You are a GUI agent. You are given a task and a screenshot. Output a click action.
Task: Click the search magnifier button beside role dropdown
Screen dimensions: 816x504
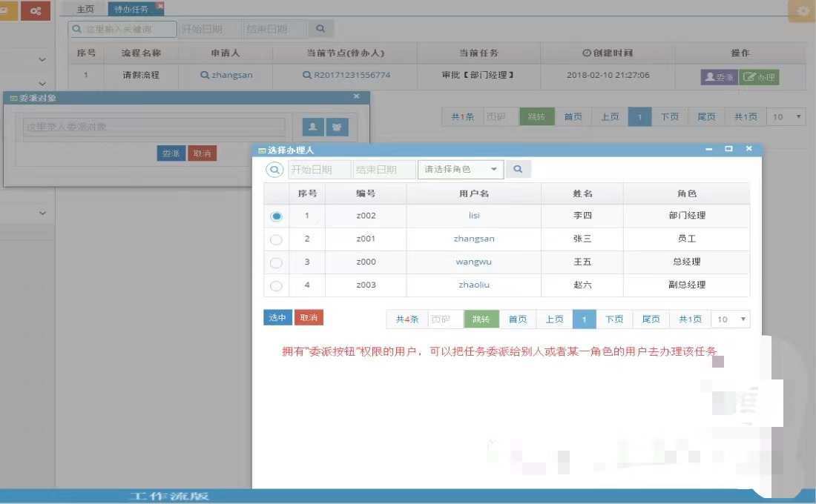point(518,169)
